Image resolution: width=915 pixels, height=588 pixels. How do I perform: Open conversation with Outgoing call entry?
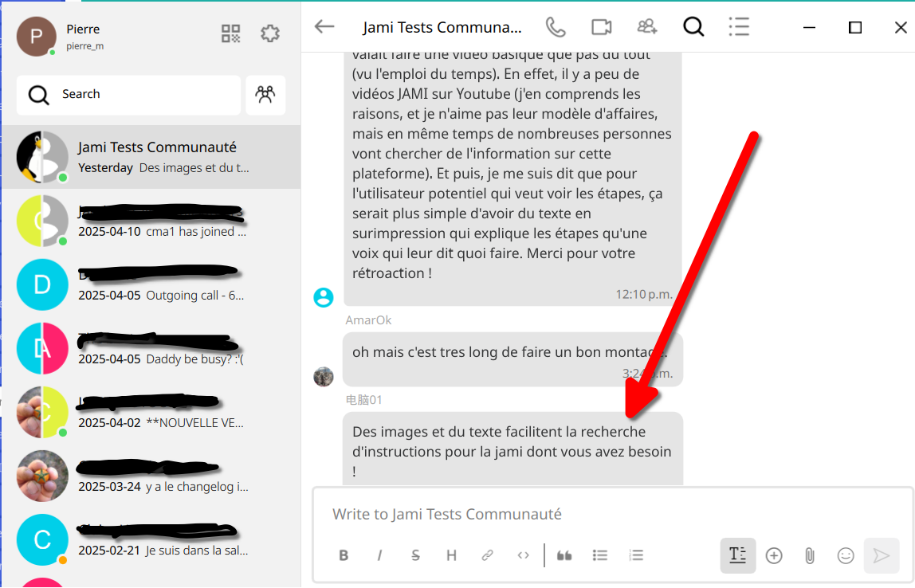click(151, 284)
